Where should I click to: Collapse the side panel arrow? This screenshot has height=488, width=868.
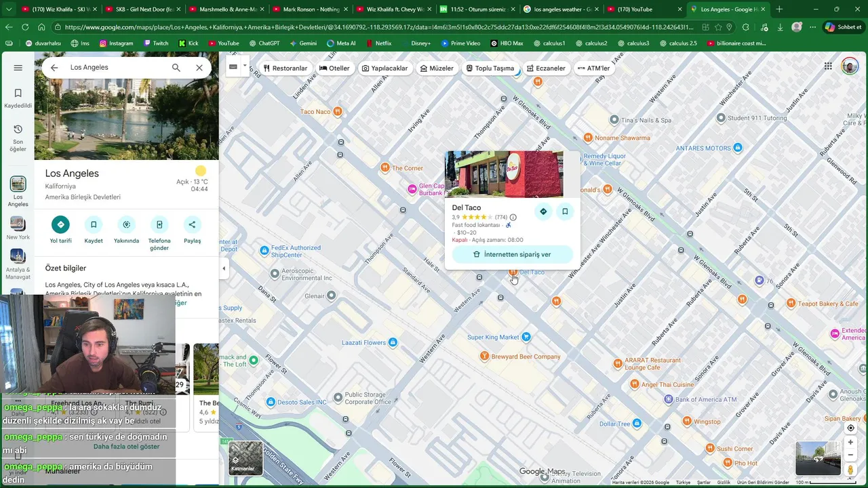pos(224,268)
